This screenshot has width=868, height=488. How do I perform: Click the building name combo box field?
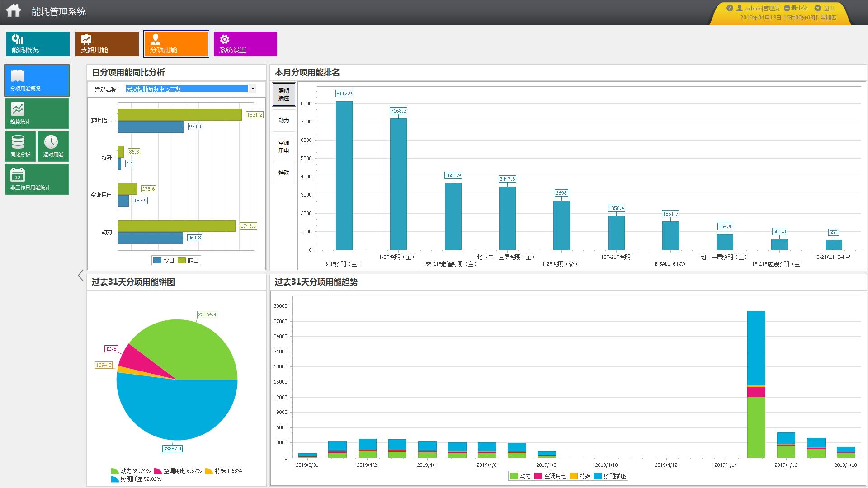[x=186, y=89]
